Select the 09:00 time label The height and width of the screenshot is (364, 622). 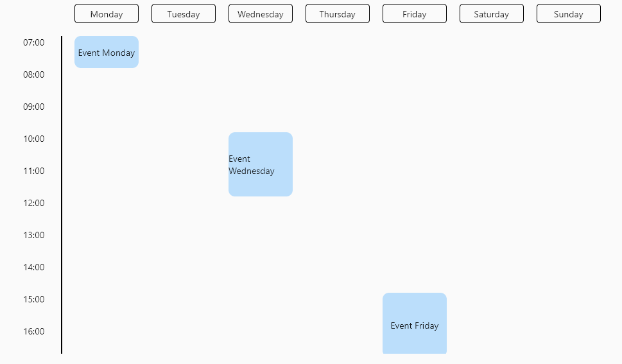pos(34,107)
